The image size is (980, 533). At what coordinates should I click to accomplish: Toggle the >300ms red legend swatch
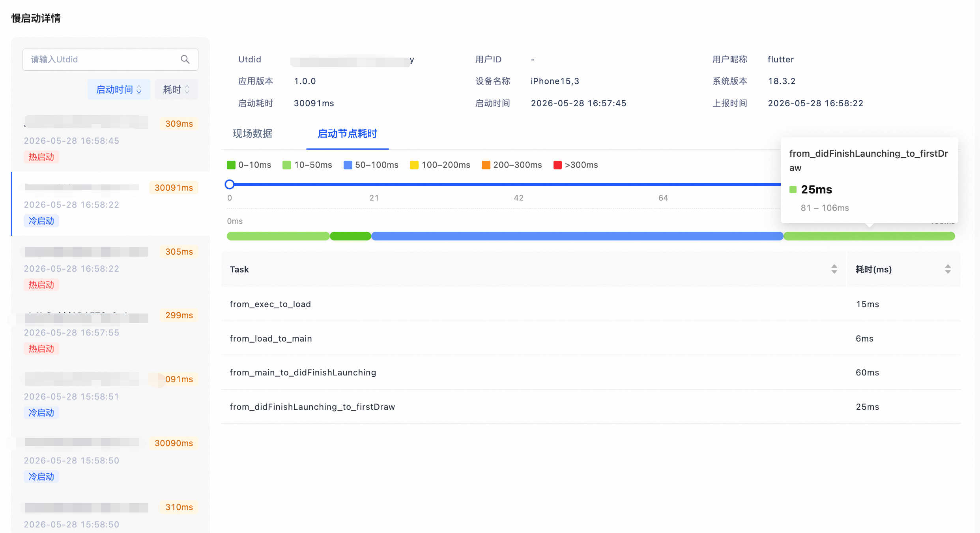[557, 165]
